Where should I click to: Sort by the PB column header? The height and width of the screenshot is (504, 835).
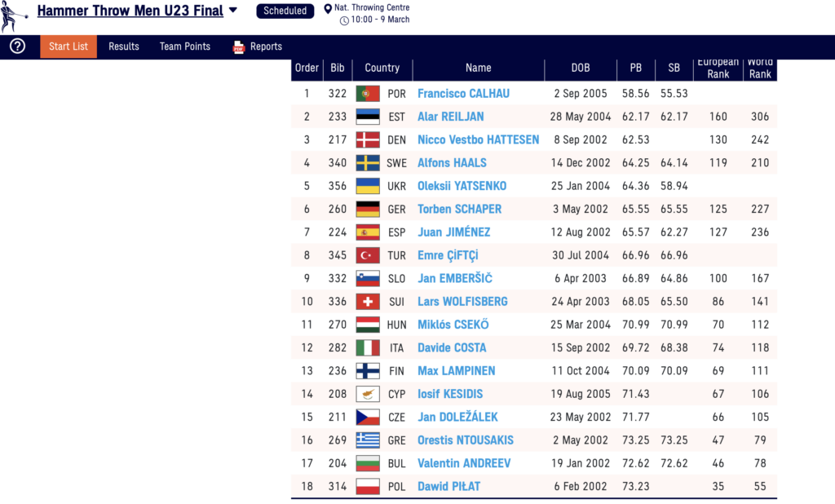[x=635, y=69]
